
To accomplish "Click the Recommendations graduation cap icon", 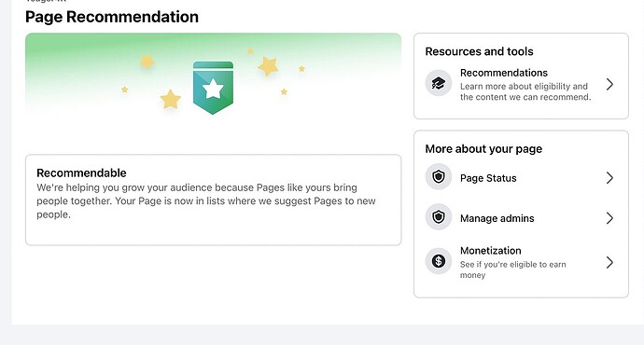I will tap(439, 83).
